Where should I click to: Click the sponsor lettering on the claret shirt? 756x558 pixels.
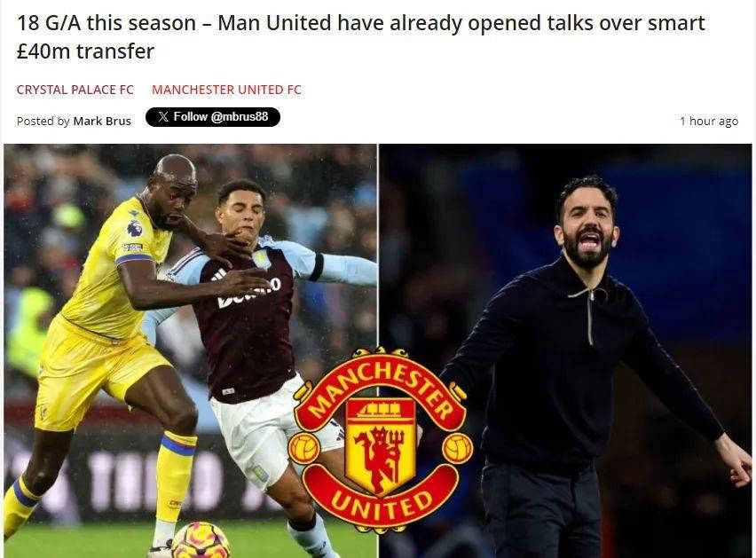point(248,294)
